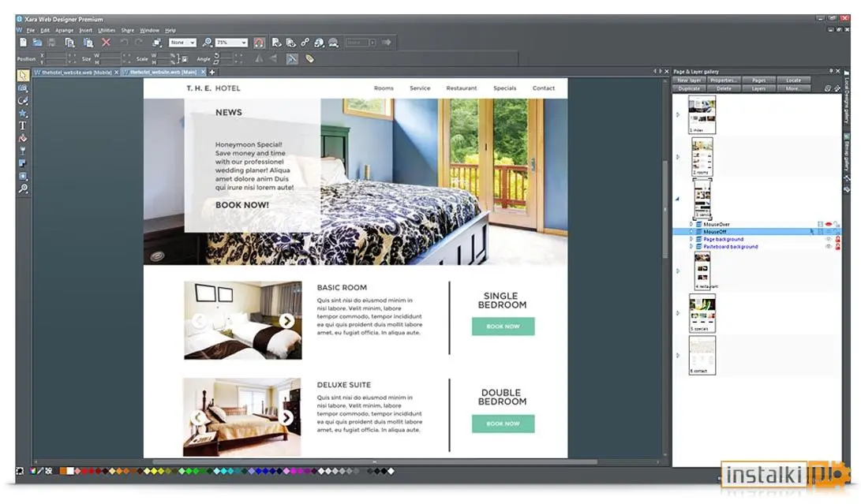
Task: Toggle visibility of Page background layer
Action: pyautogui.click(x=829, y=239)
